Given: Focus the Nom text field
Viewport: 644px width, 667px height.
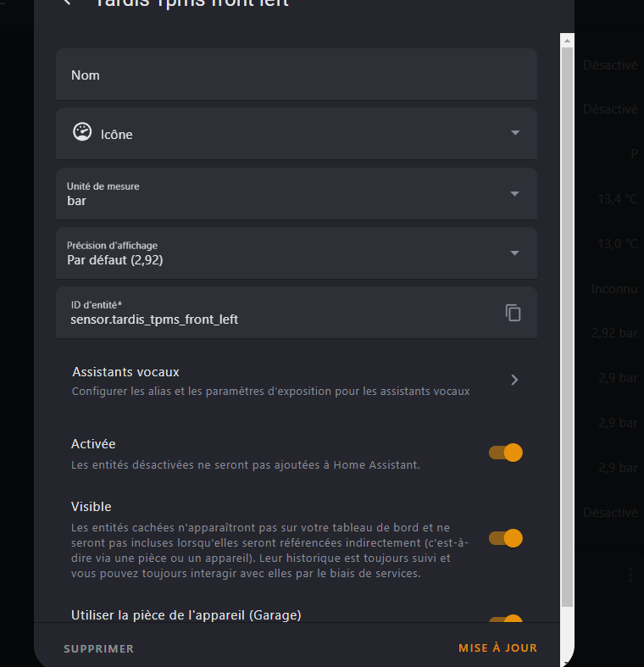Looking at the screenshot, I should click(x=297, y=75).
